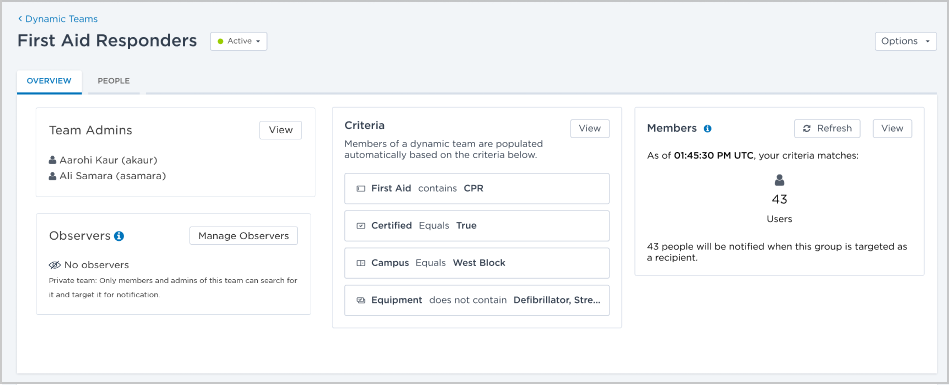Click the Observers heading

(x=80, y=236)
